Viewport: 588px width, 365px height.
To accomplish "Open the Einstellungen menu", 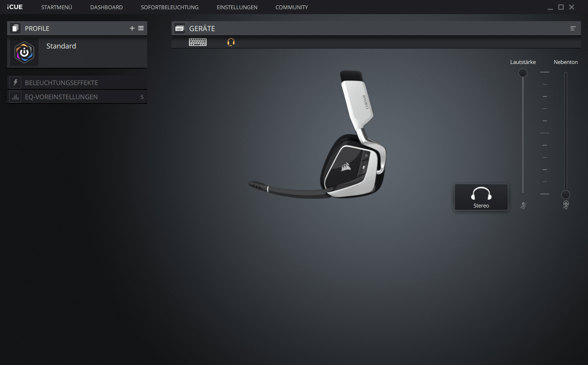I will [x=237, y=7].
